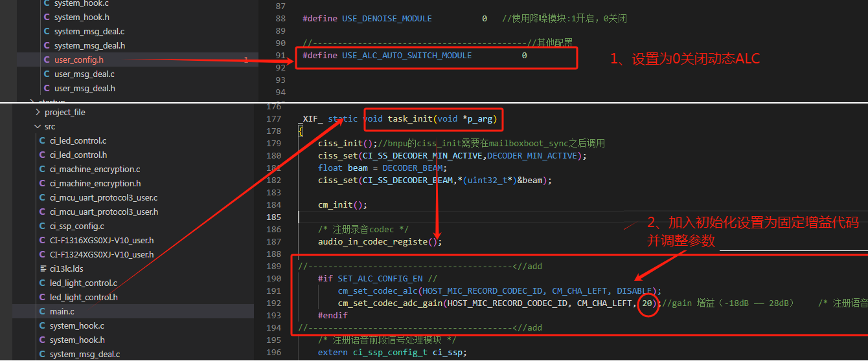Open user_msg_deal.h in the explorer
868x361 pixels.
coord(84,89)
